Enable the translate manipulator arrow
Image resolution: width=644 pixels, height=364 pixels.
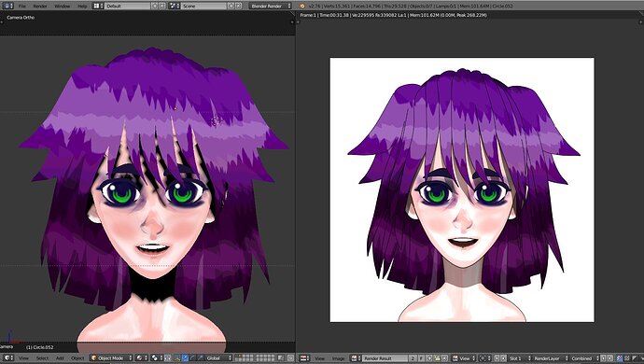[x=185, y=358]
